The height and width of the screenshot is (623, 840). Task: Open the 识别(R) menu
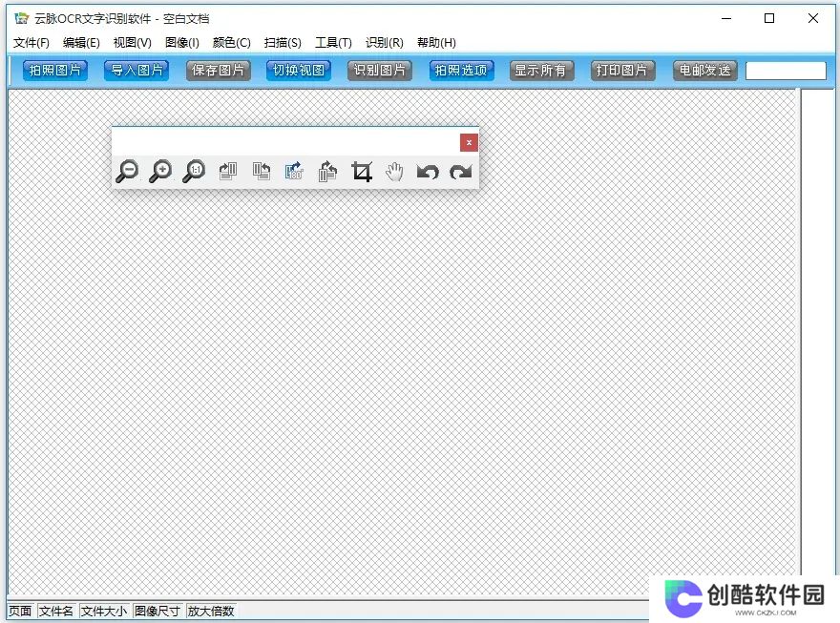[384, 43]
